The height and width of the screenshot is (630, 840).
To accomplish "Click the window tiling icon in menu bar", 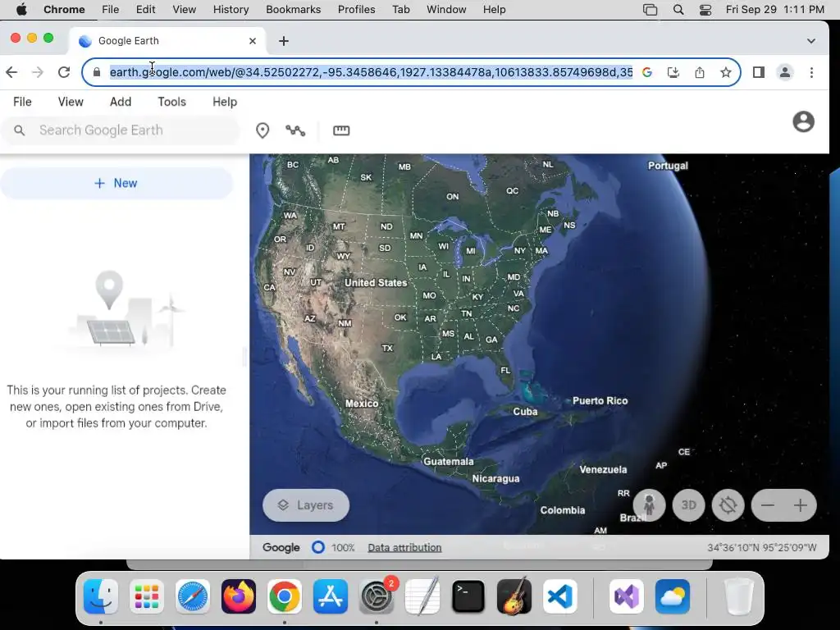I will coord(650,10).
